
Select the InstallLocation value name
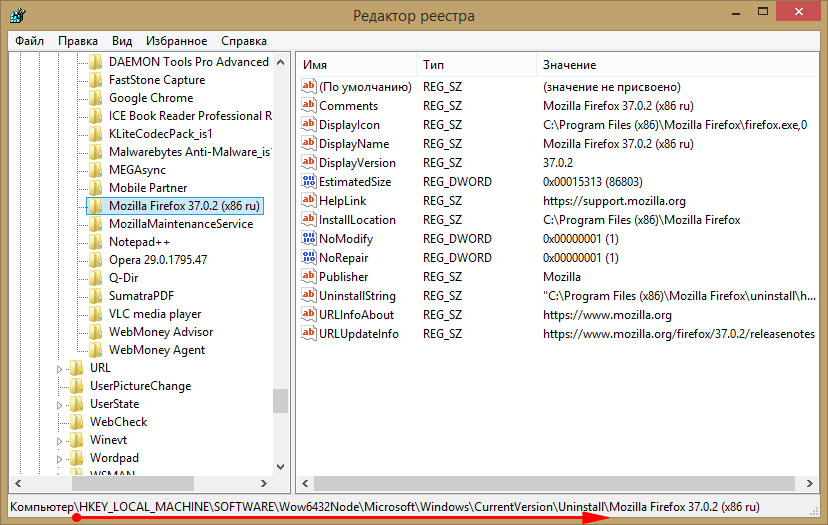coord(357,220)
